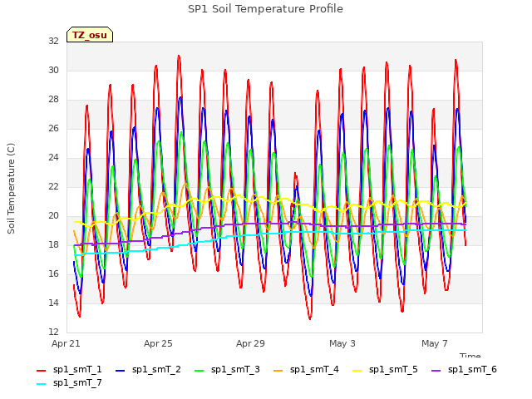Click the 20 y-axis tick label
Screen dimensions: 532x399
[53, 216]
